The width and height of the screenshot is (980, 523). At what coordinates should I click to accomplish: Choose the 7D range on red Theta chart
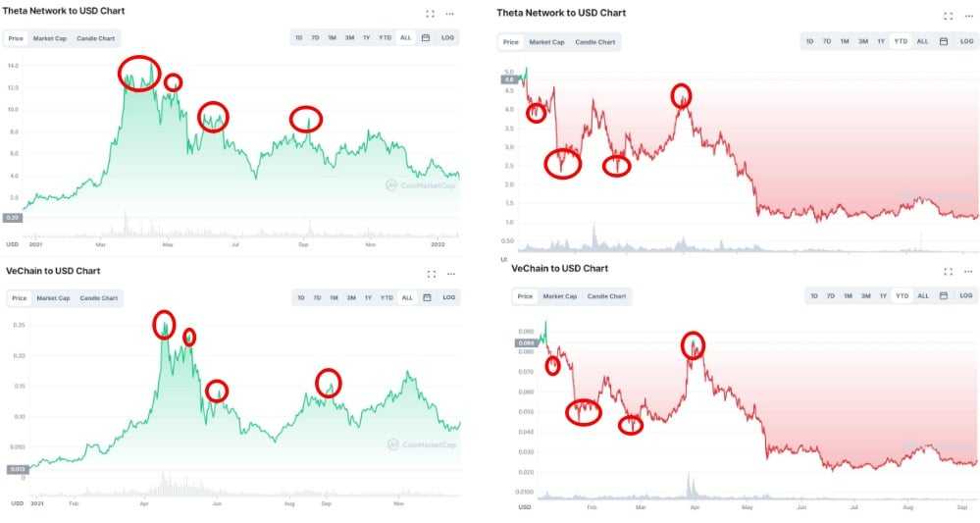point(827,41)
